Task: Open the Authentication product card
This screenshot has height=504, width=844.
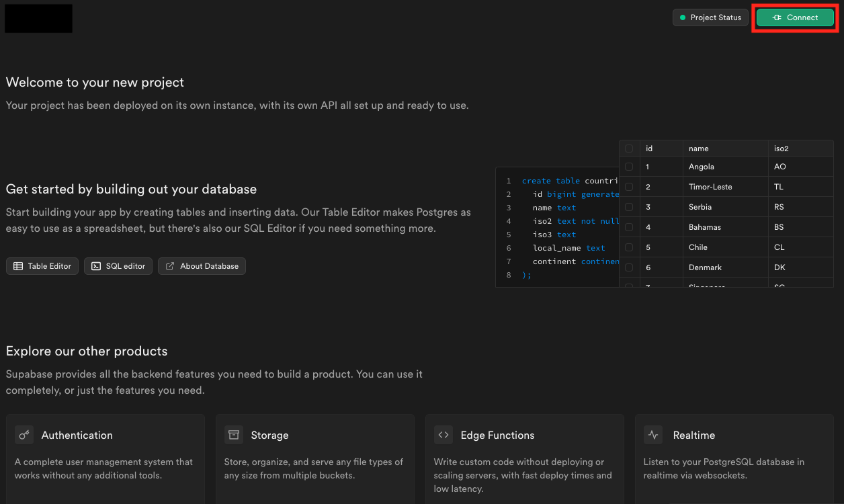Action: pyautogui.click(x=105, y=459)
